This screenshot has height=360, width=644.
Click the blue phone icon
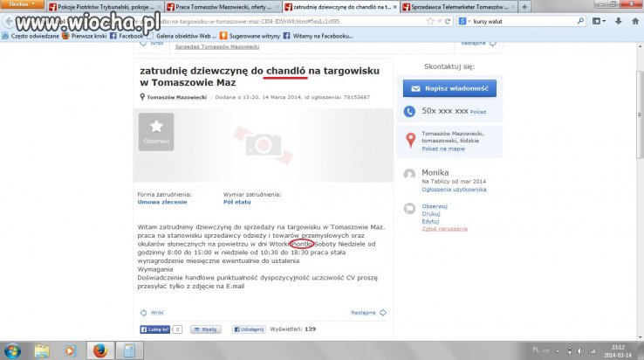coord(409,111)
